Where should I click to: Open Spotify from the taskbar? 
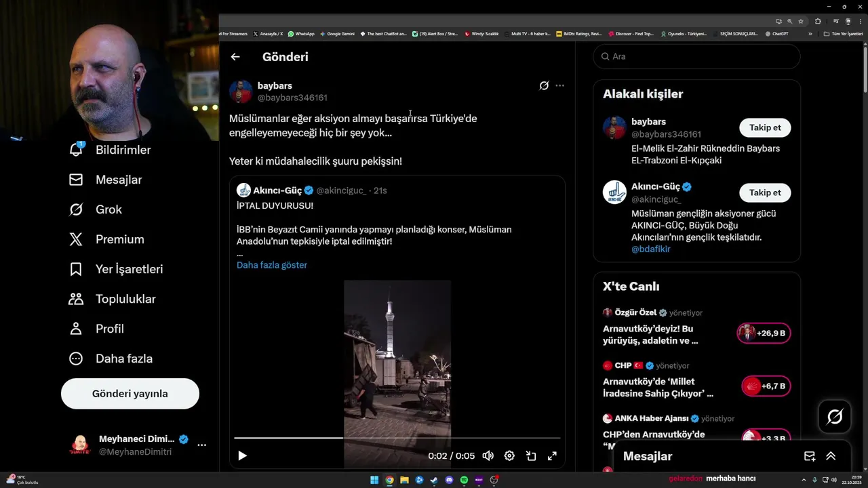click(464, 480)
